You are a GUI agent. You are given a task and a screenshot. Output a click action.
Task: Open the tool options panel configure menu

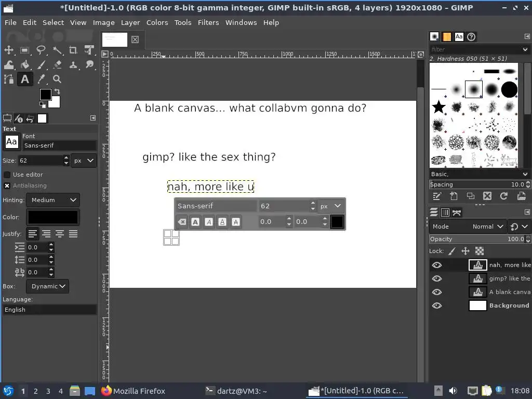click(x=93, y=118)
